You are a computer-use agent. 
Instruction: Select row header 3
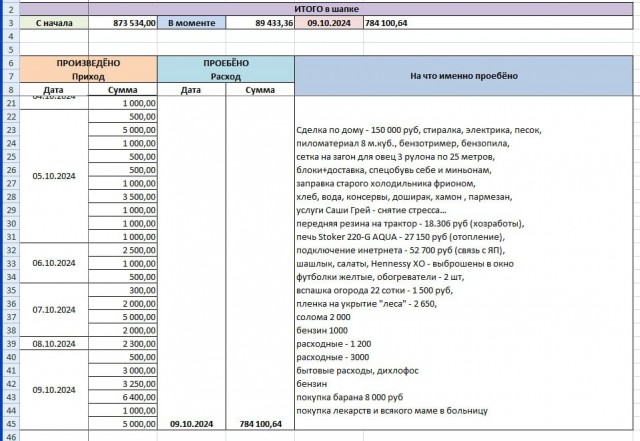[11, 23]
